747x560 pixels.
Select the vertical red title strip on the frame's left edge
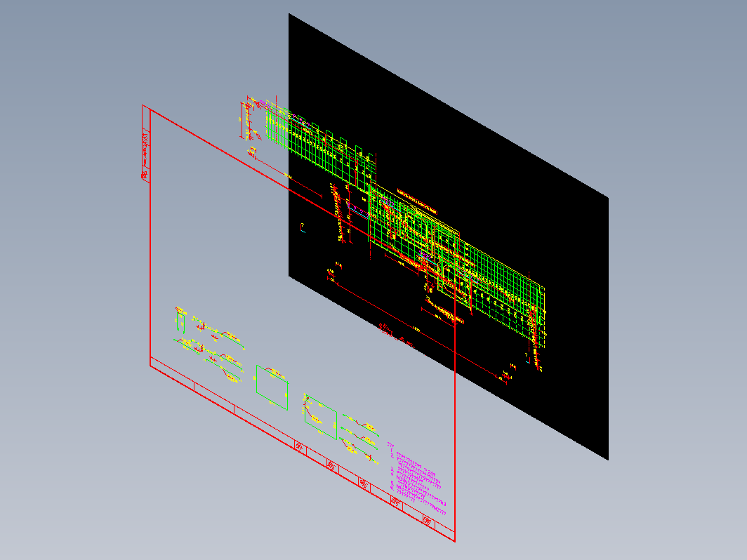coord(146,142)
